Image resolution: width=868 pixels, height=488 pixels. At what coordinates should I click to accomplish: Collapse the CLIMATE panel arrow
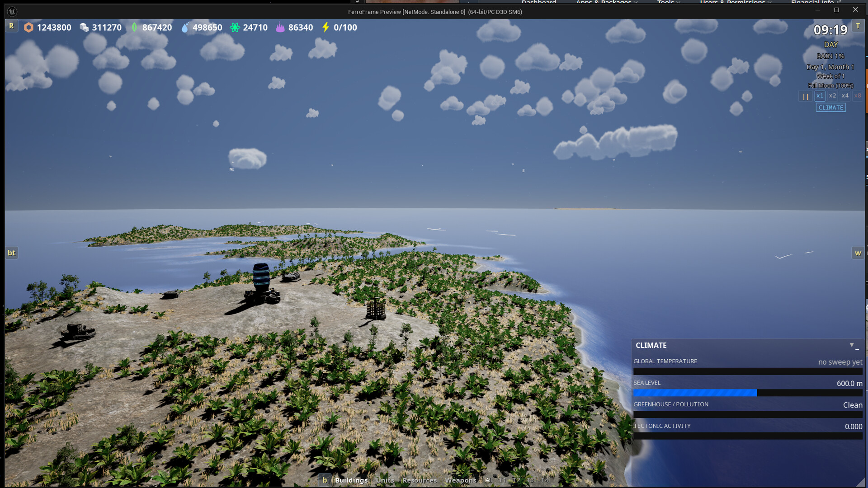852,345
